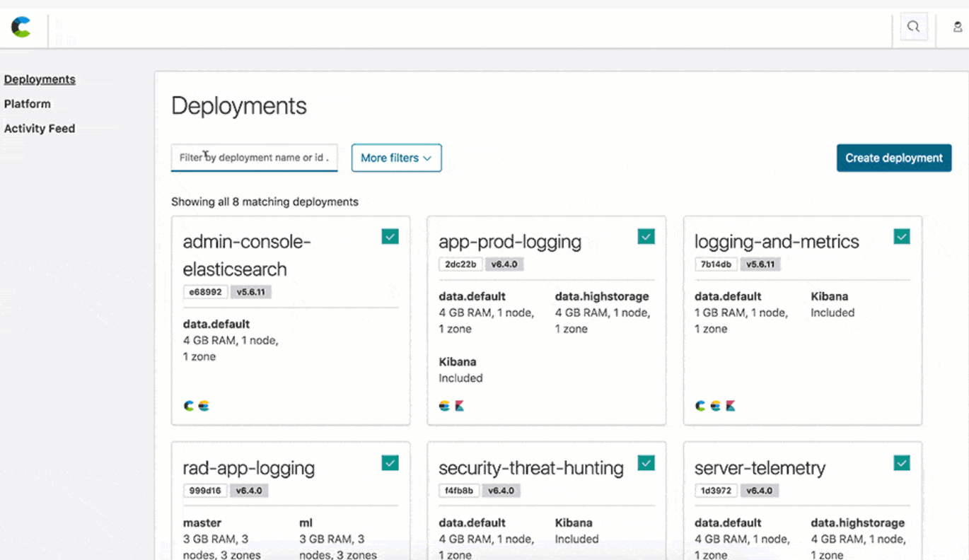Click v6.4.0 badge on security-threat-hunting card
This screenshot has width=969, height=560.
point(501,491)
